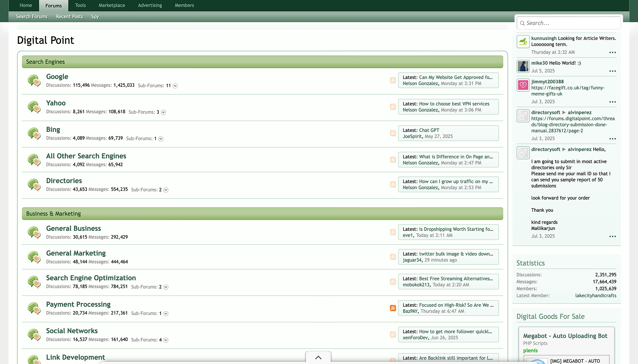Screen dimensions: 638x364
Task: Open latest thread 'Is Dropshipping Worth Starting'
Action: 456,229
